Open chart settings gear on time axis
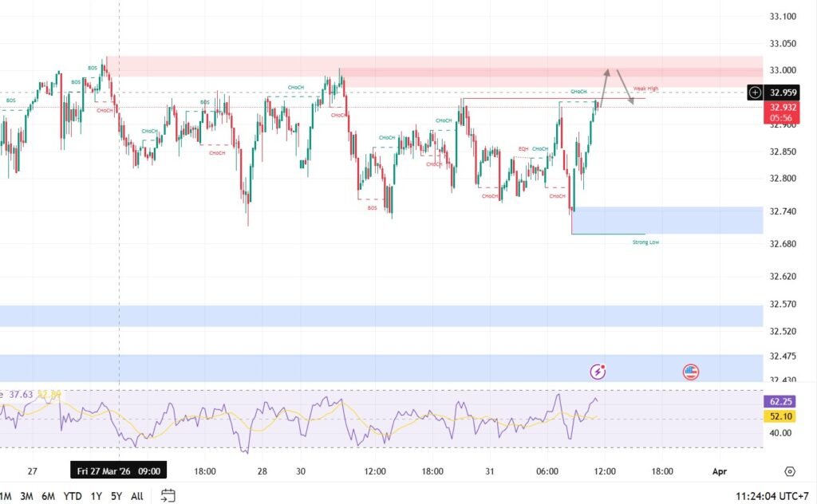This screenshot has height=504, width=817. point(790,471)
